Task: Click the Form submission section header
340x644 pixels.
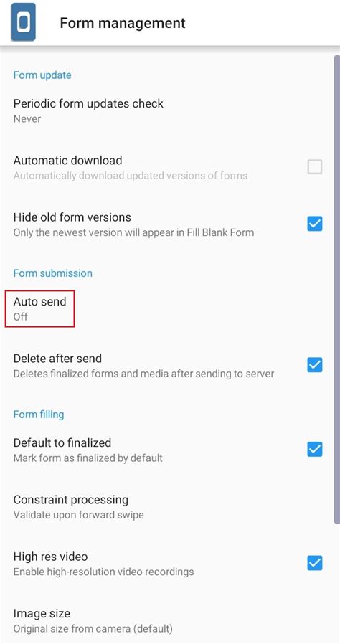Action: 52,273
